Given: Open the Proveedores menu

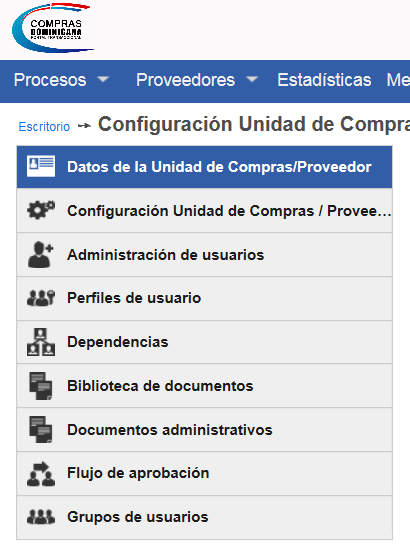Looking at the screenshot, I should 186,80.
